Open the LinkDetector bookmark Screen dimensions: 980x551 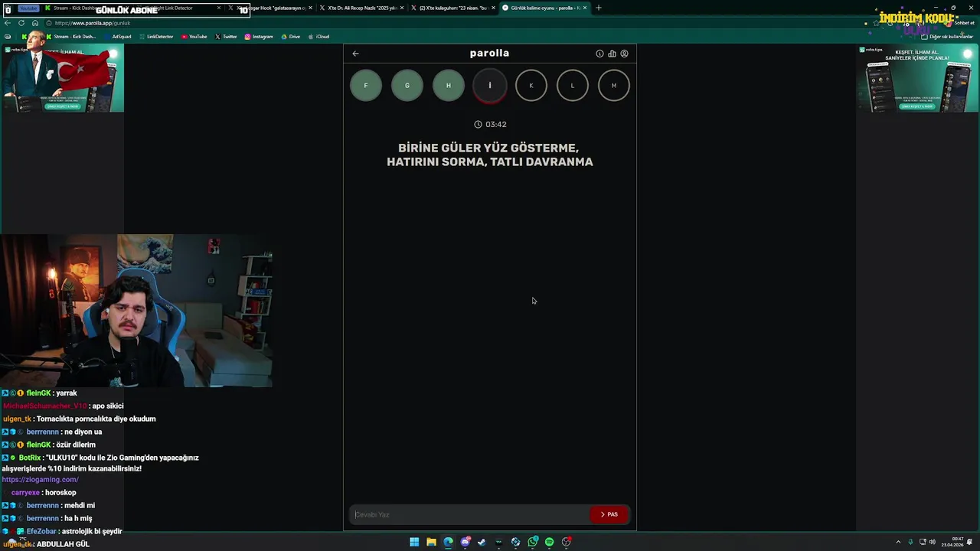tap(156, 37)
